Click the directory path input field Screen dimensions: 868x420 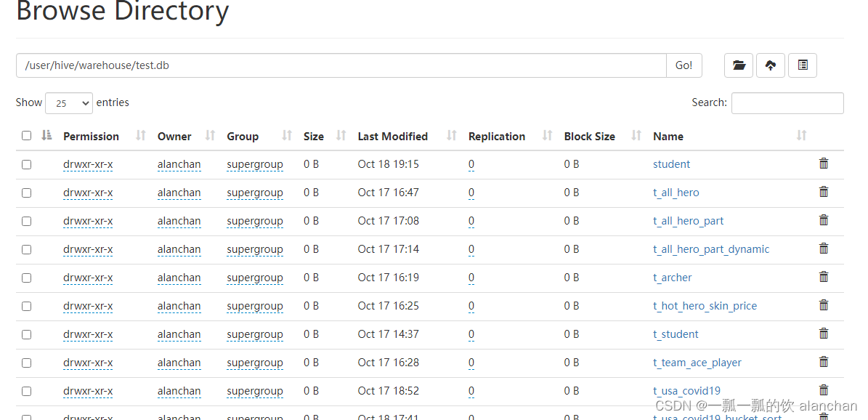click(341, 65)
